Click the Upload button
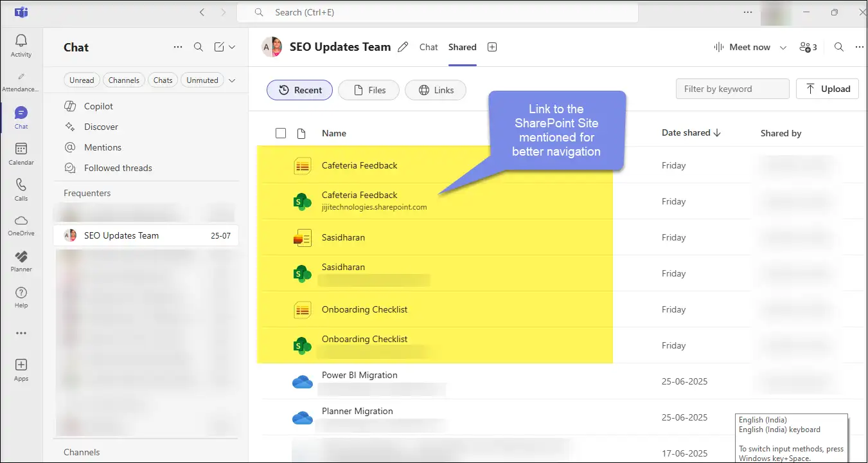 tap(828, 89)
